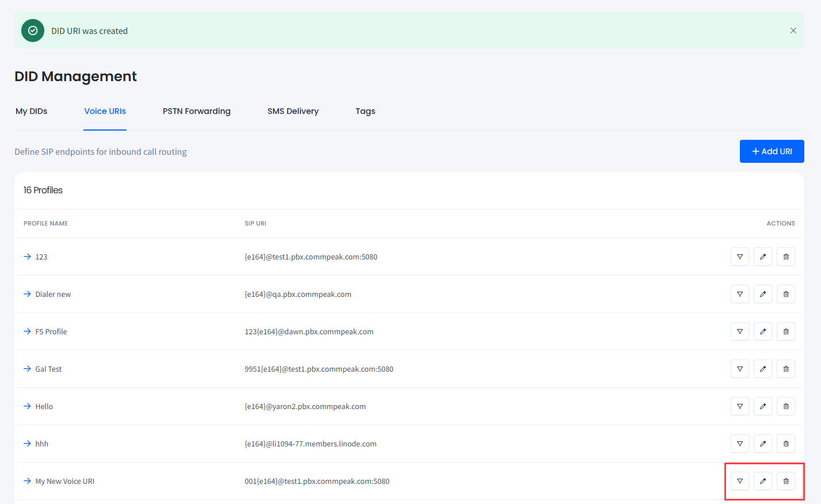This screenshot has height=504, width=821.
Task: Open filter for the Gal Test profile
Action: point(740,369)
